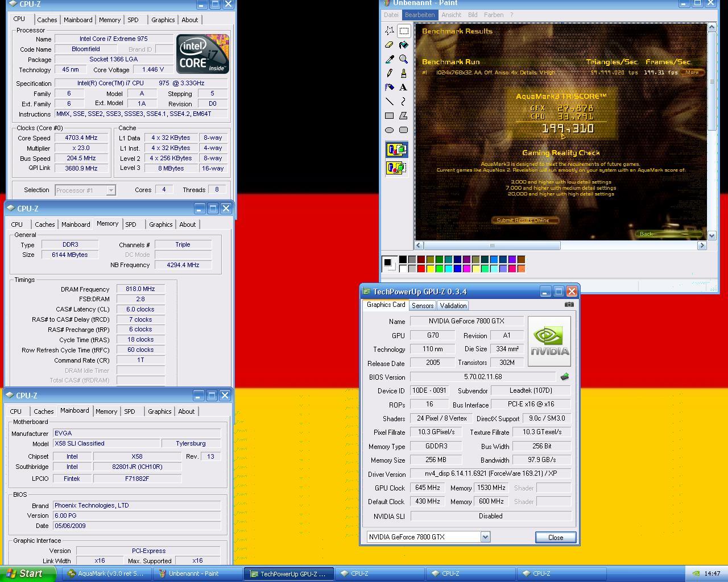Open the Caches tab in the top CPU-Z window
The width and height of the screenshot is (728, 582).
click(x=47, y=20)
